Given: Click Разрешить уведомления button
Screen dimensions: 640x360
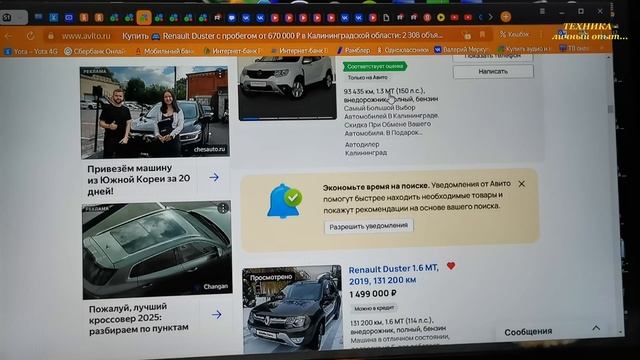Looking at the screenshot, I should click(x=369, y=226).
